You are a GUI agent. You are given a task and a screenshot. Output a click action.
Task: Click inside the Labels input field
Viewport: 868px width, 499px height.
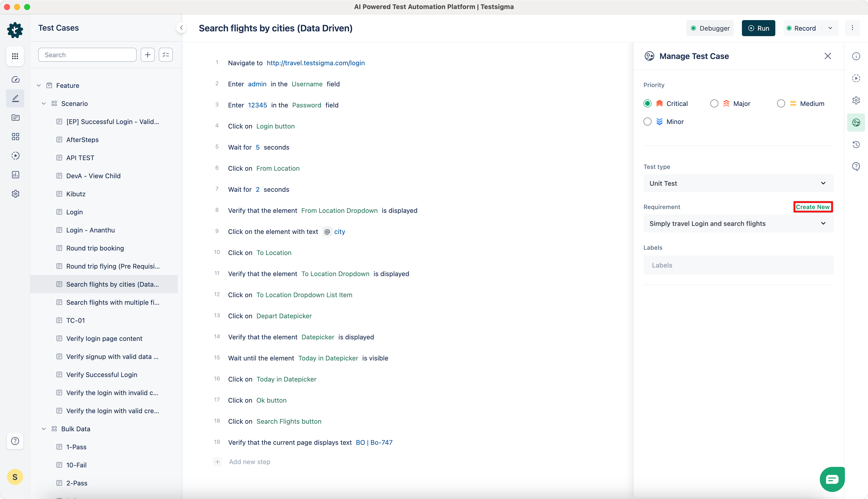coord(738,265)
